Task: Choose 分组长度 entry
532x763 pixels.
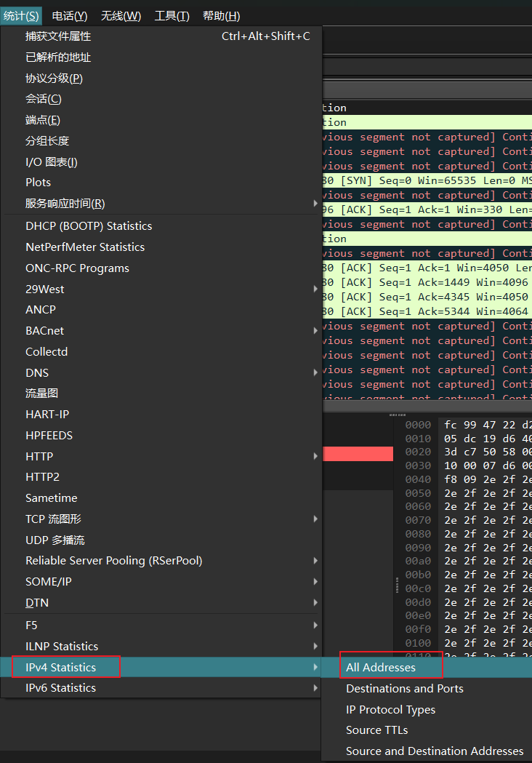Action: coord(161,141)
